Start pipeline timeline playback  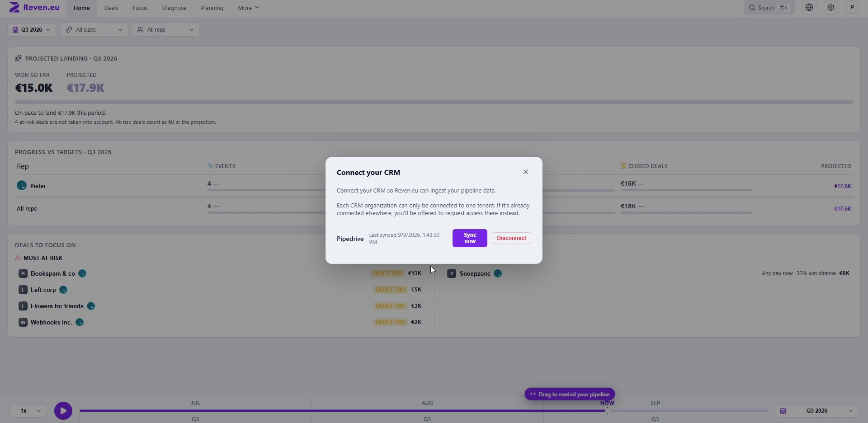click(63, 411)
